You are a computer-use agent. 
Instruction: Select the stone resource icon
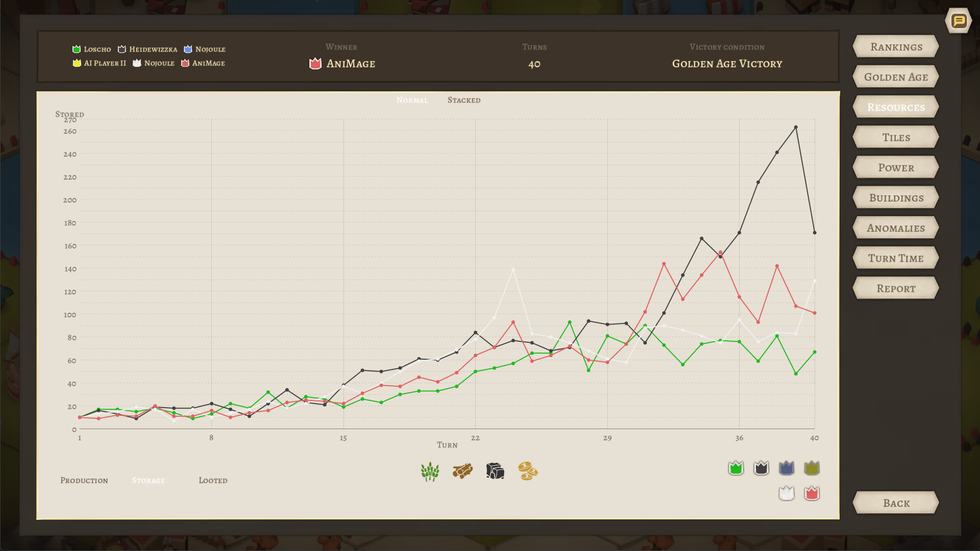click(495, 471)
